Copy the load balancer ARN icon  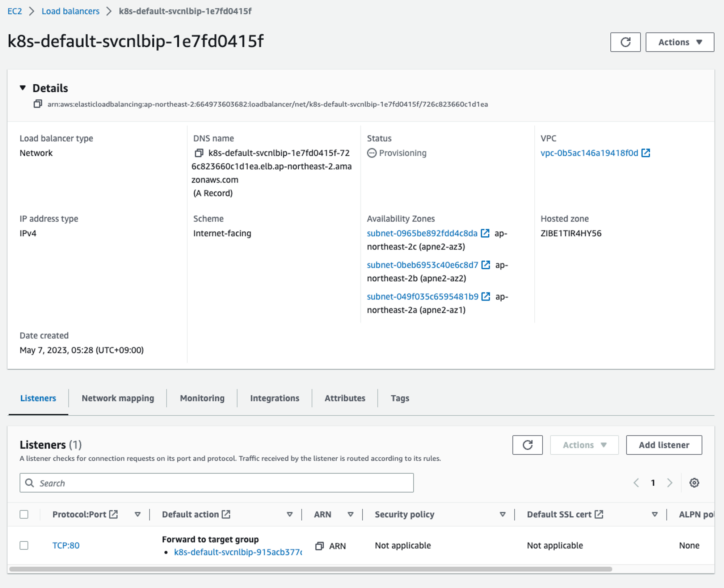(x=38, y=104)
